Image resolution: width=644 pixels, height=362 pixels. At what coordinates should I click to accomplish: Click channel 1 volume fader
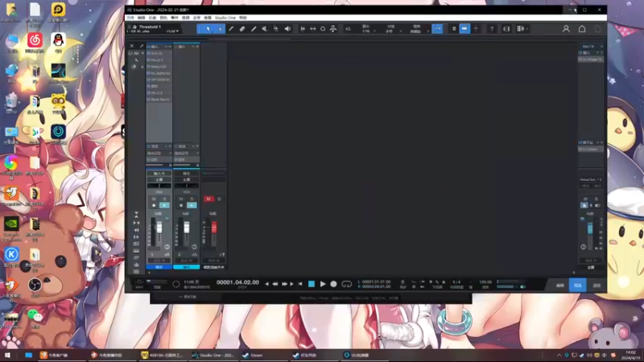(x=159, y=228)
